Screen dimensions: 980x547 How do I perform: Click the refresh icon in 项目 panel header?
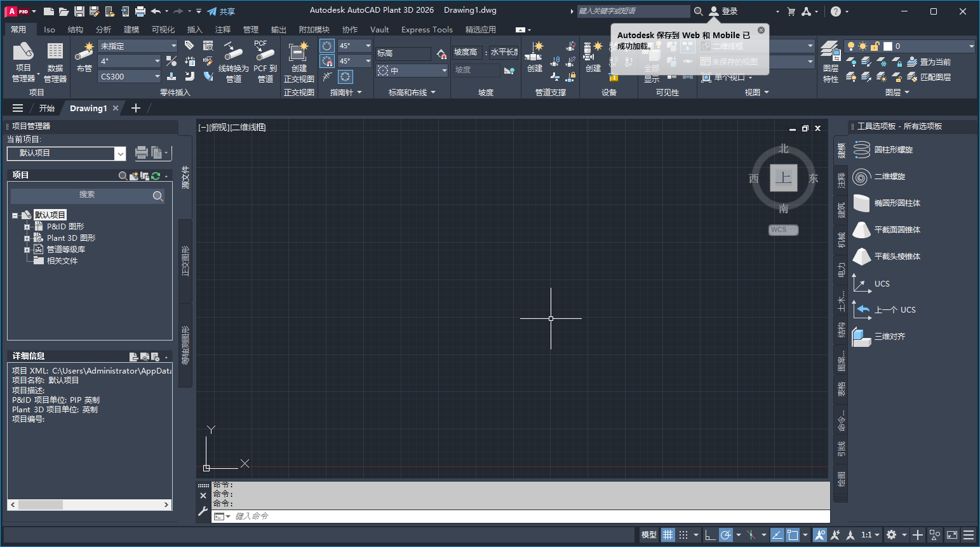tap(156, 176)
